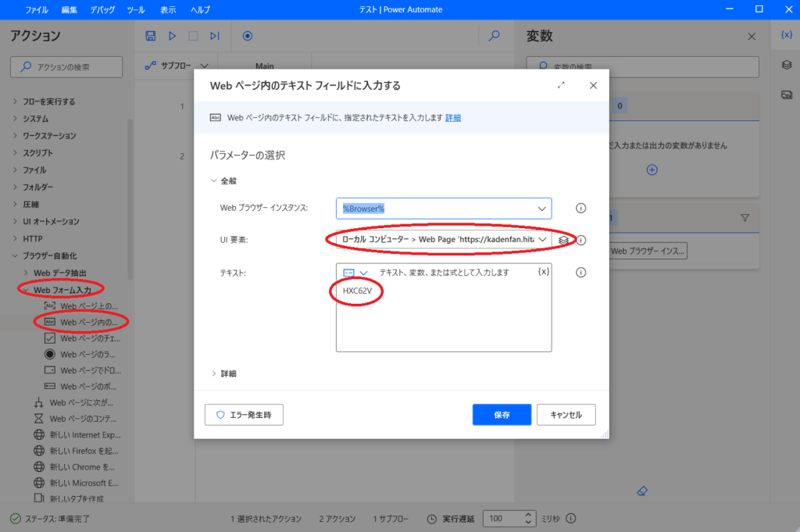Image resolution: width=800 pixels, height=532 pixels.
Task: Click the Save flow icon in toolbar
Action: (151, 36)
